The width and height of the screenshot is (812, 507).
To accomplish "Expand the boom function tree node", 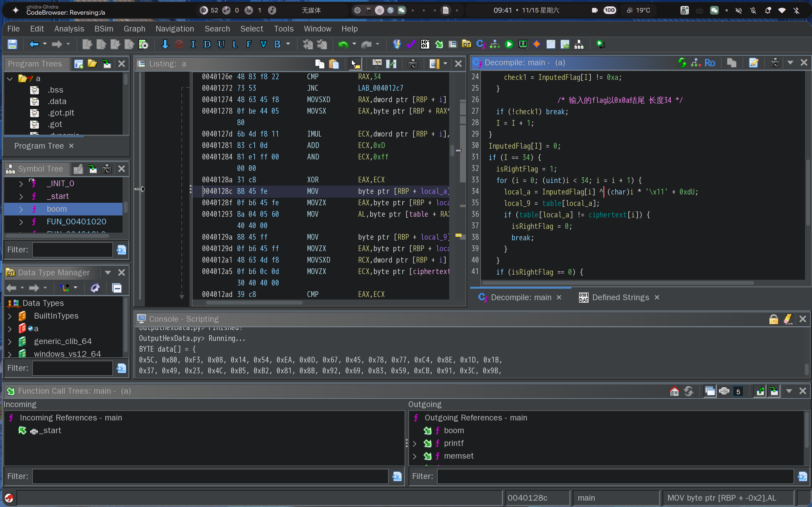I will click(21, 209).
